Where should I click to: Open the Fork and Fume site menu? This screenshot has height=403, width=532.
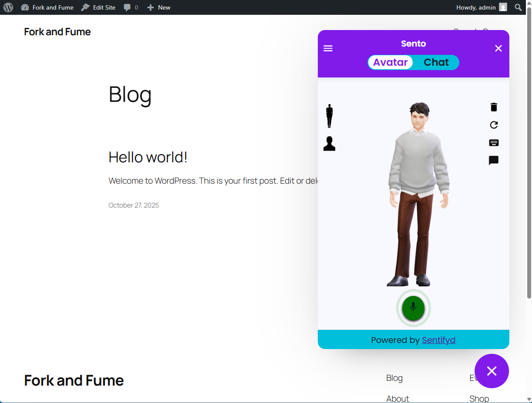pos(47,7)
